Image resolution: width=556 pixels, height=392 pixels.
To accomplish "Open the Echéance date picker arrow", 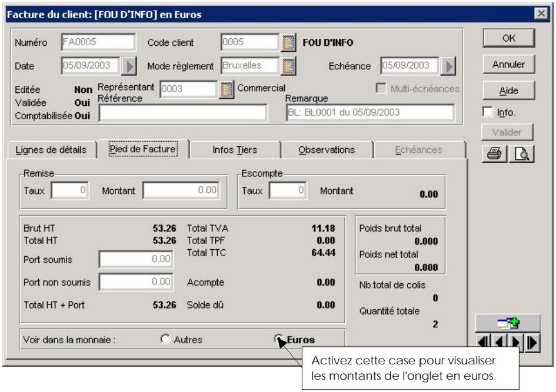I will (448, 66).
